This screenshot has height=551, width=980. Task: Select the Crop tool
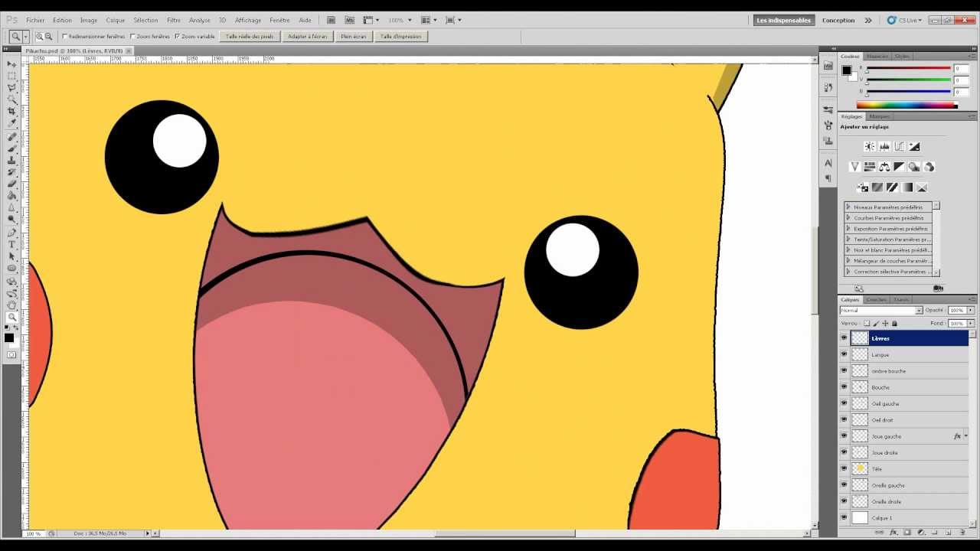[x=11, y=112]
